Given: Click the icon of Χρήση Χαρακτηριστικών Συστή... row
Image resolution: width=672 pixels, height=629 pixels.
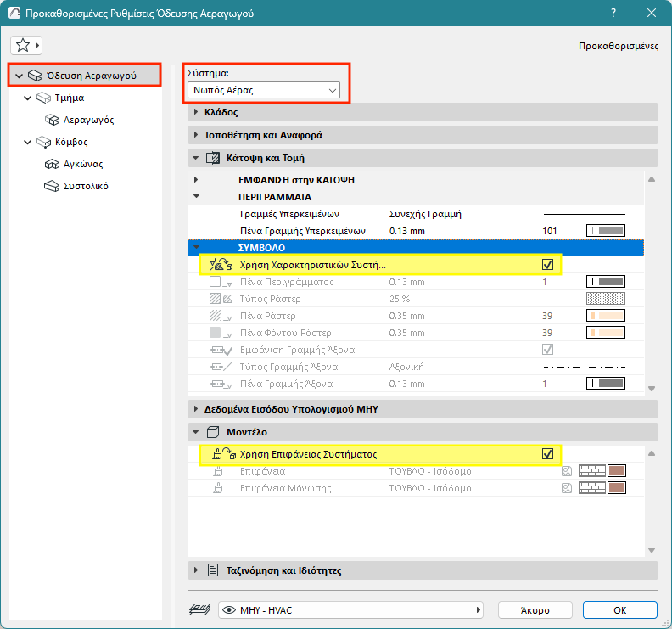Looking at the screenshot, I should pos(221,265).
